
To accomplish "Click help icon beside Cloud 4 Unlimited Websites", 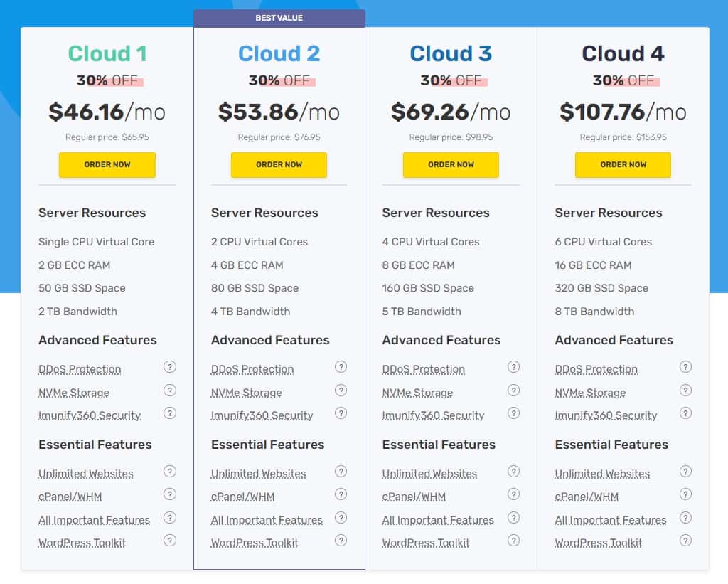I will (685, 472).
